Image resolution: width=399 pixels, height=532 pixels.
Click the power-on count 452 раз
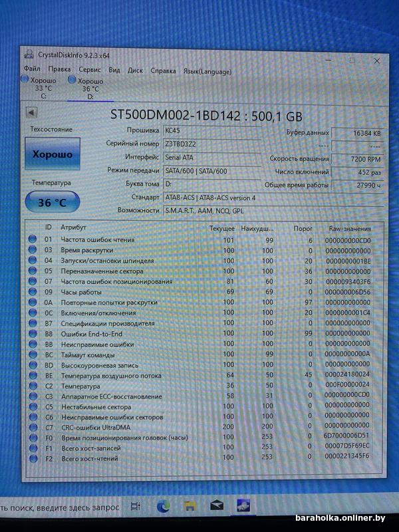click(x=358, y=172)
